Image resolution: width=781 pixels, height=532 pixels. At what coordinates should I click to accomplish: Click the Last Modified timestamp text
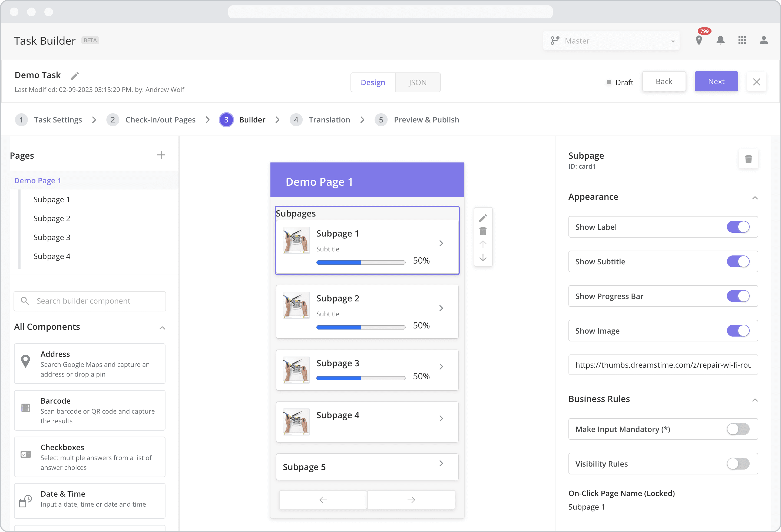pos(99,90)
